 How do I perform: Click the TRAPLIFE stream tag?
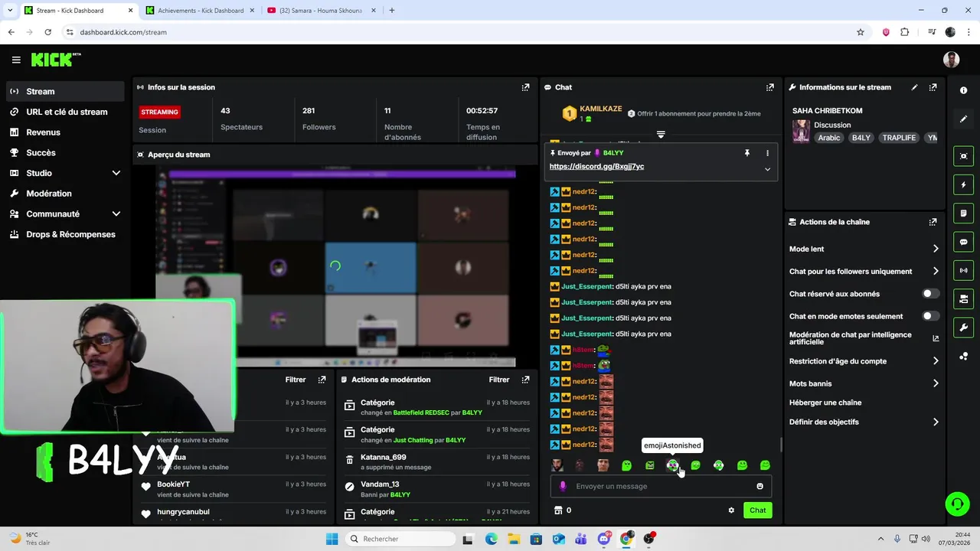click(x=899, y=138)
